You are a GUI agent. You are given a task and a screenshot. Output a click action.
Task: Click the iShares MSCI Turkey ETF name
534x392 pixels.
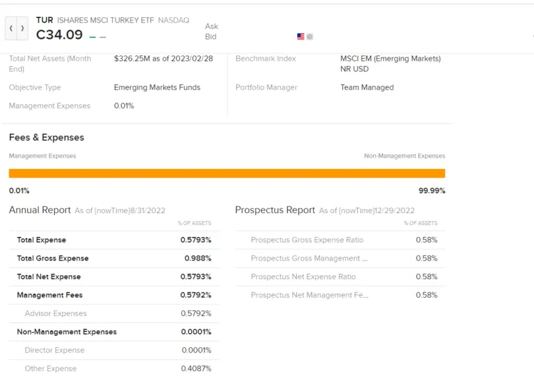pyautogui.click(x=106, y=21)
